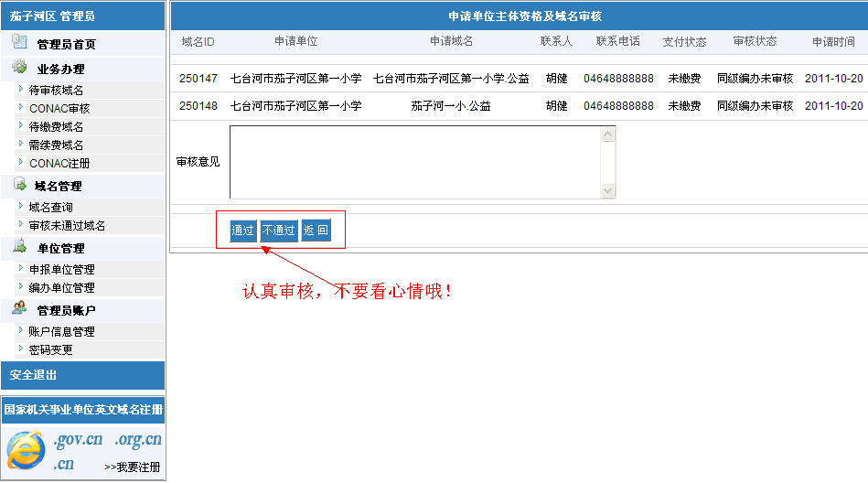This screenshot has height=483, width=868.
Task: Click the textarea scrollbar down arrow
Action: [608, 190]
